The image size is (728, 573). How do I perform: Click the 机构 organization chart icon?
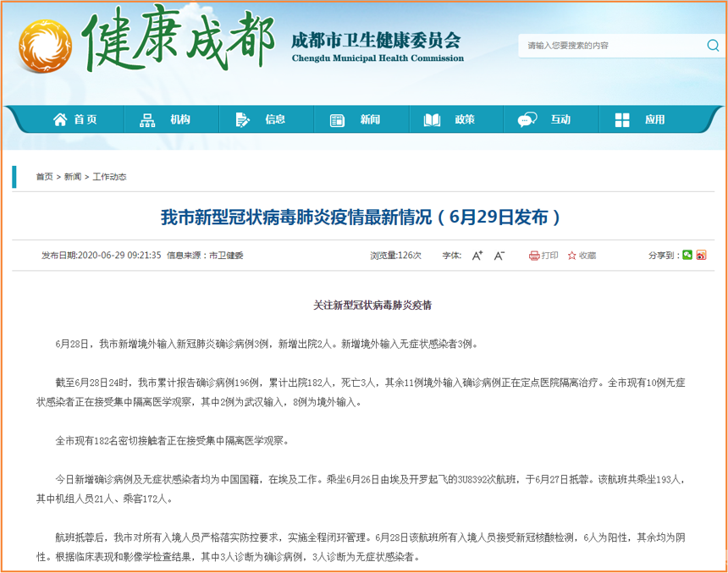(x=147, y=120)
